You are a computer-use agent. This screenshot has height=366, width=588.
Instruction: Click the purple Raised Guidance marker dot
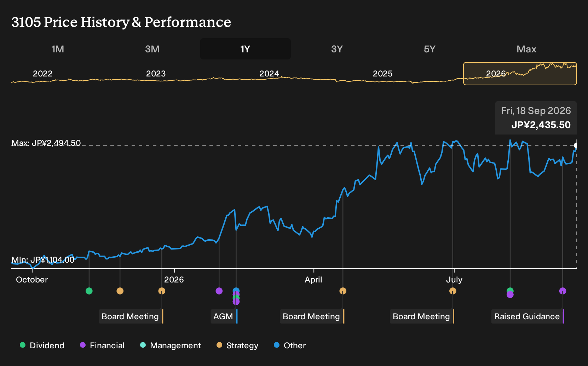[563, 291]
